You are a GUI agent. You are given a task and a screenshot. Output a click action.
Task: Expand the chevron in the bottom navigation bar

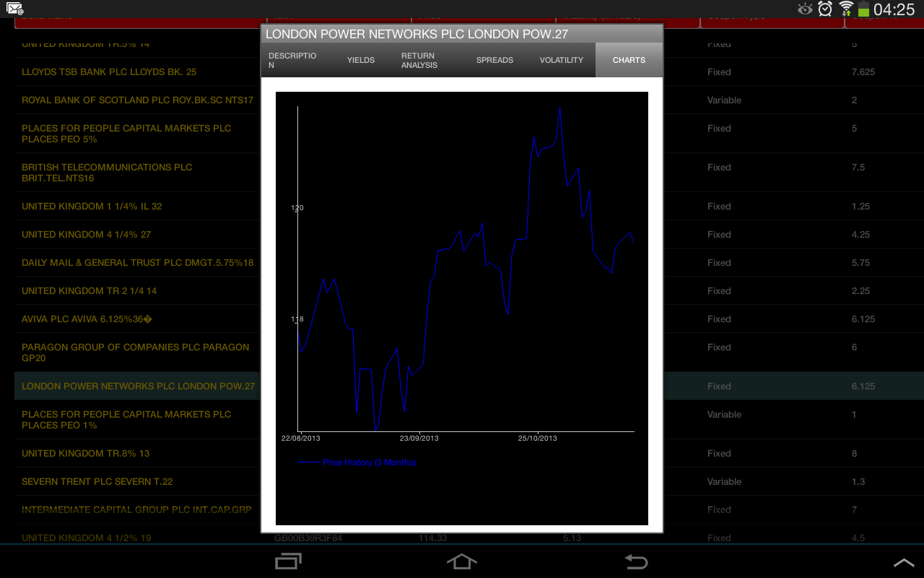coord(902,561)
